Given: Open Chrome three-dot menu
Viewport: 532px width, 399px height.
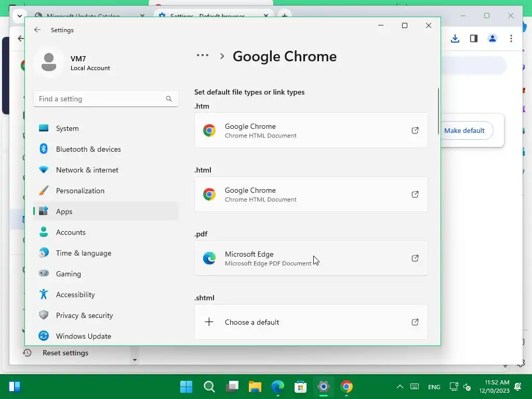Looking at the screenshot, I should tap(511, 38).
